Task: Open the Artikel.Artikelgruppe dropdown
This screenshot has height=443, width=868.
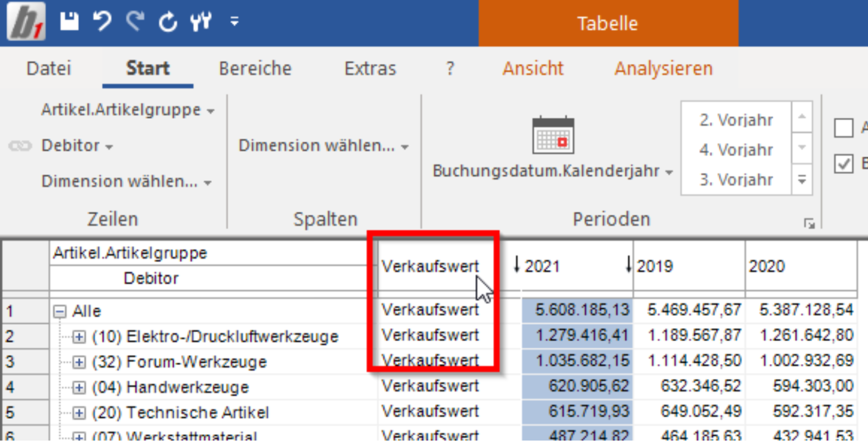Action: tap(128, 110)
